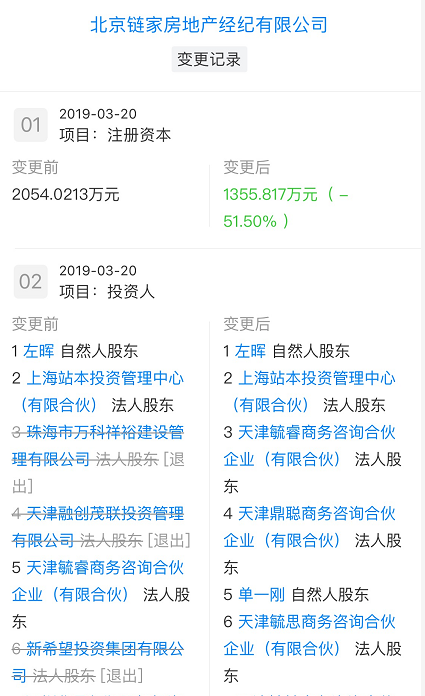
Task: Open 上海站本投资管理中心 link under 变更后
Action: 311,391
